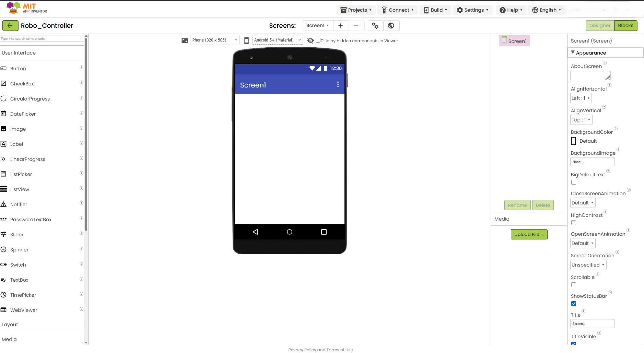Switch to the Blocks view
Viewport: 644px width, 353px height.
[x=625, y=25]
